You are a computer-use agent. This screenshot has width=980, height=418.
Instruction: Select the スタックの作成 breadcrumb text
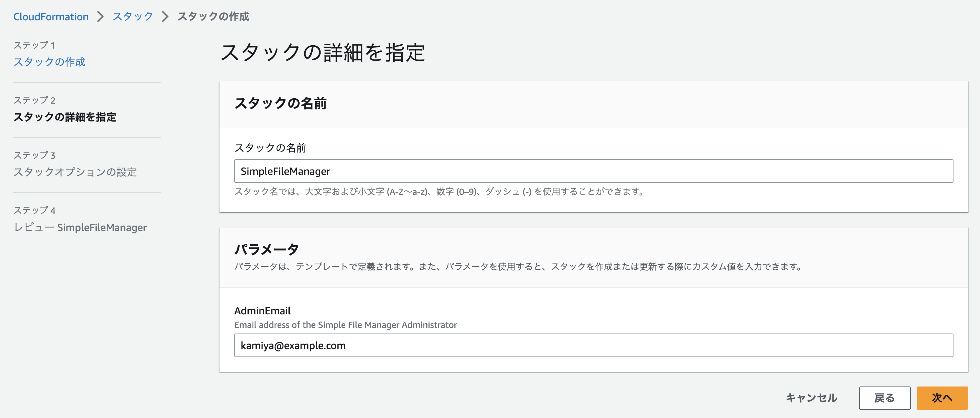coord(213,17)
